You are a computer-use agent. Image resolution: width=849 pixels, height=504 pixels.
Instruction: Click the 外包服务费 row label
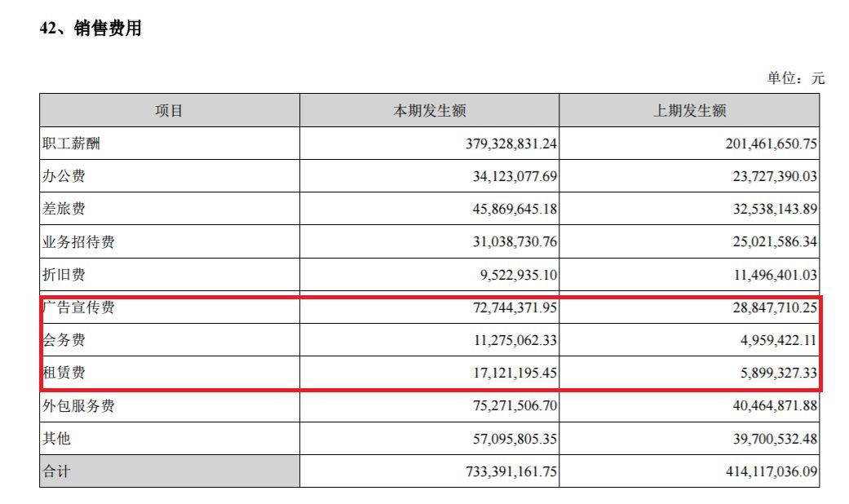point(78,406)
